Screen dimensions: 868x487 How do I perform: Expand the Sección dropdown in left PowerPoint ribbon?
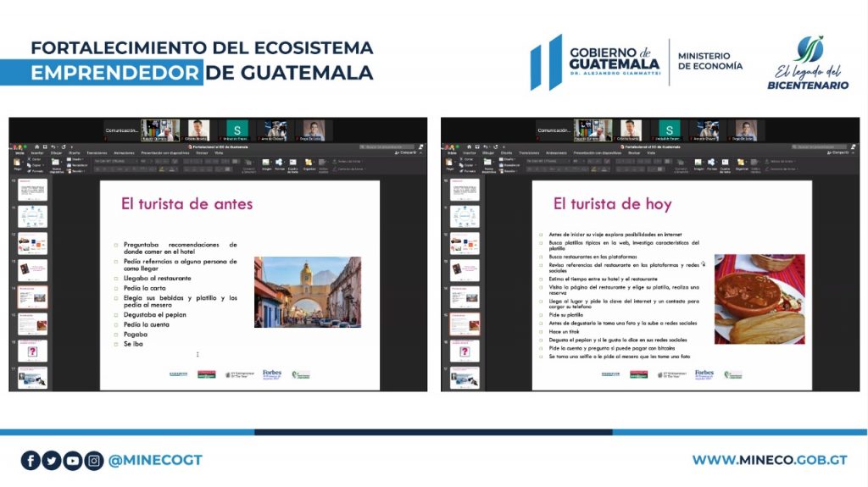coord(77,170)
